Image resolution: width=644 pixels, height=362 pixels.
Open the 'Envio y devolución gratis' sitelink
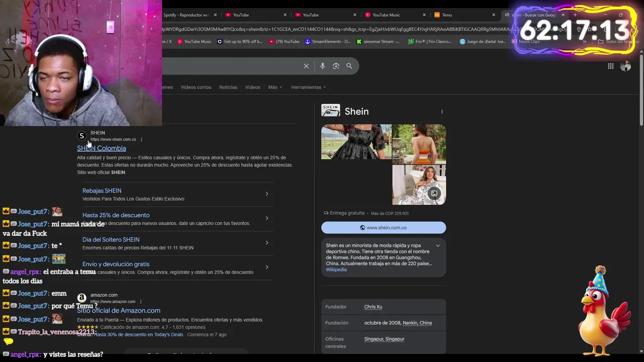coord(116,264)
